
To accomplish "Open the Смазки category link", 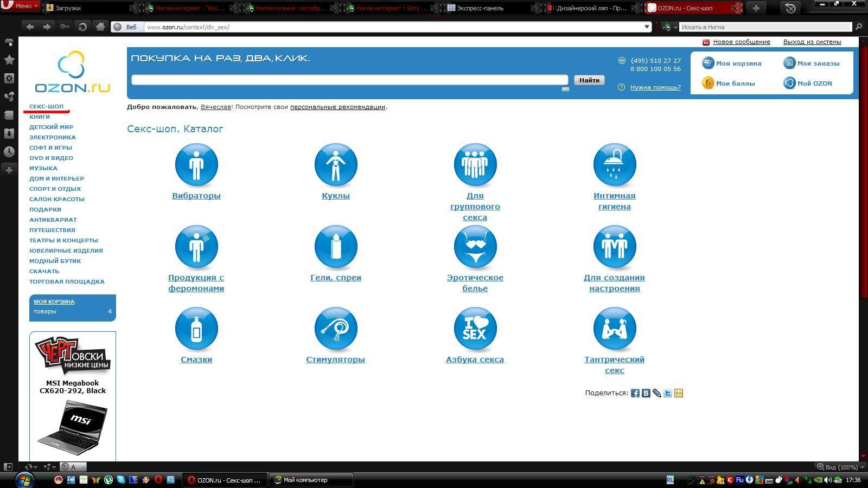I will (x=196, y=359).
